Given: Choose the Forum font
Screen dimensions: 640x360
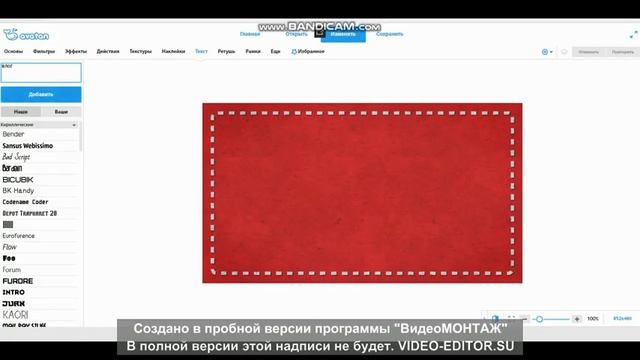Looking at the screenshot, I should click(11, 270).
